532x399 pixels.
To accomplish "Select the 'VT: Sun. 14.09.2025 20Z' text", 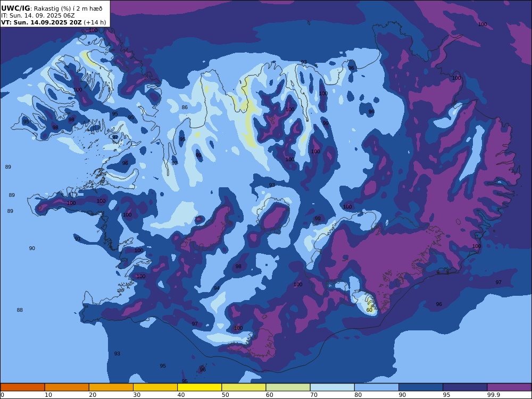I will tap(41, 23).
